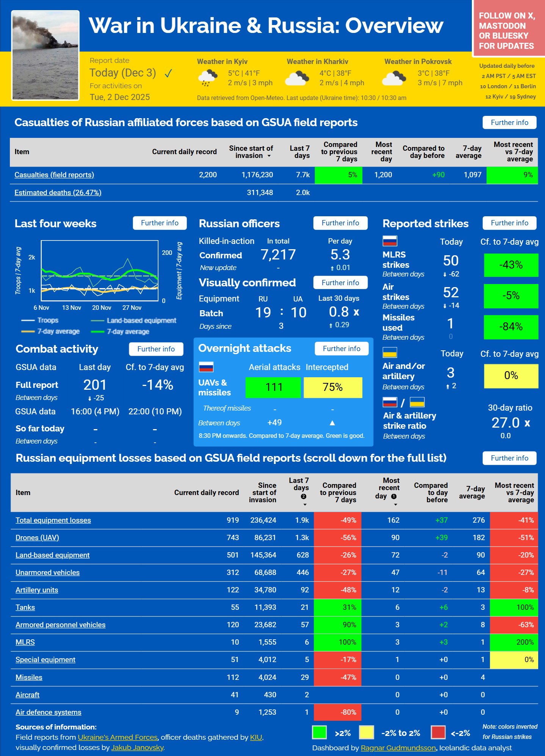The height and width of the screenshot is (756, 545).
Task: Open the Estimated deaths (26.47%) link
Action: [x=58, y=192]
